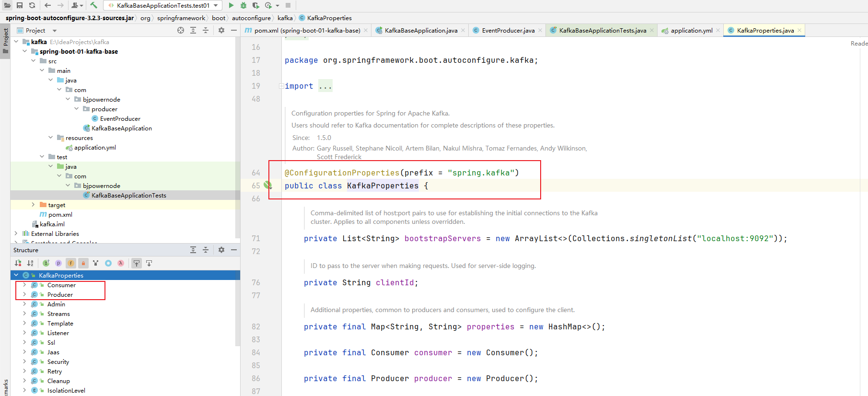
Task: Expand the folded import block
Action: point(281,86)
